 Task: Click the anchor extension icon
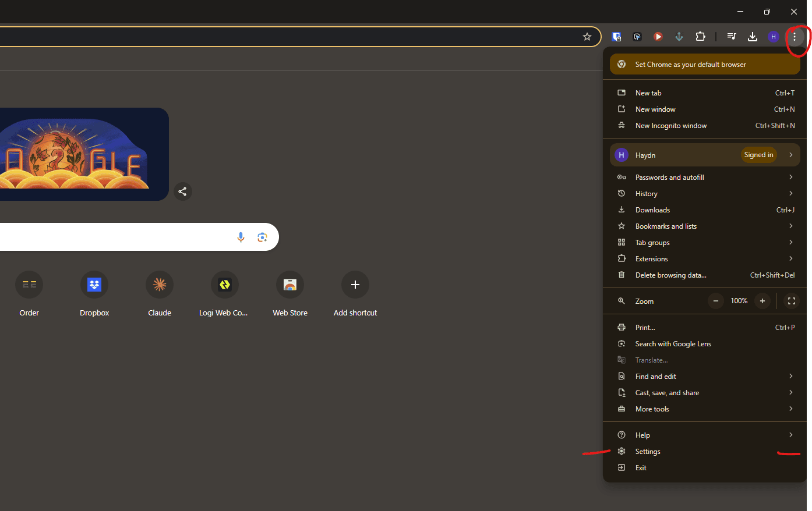click(x=679, y=36)
